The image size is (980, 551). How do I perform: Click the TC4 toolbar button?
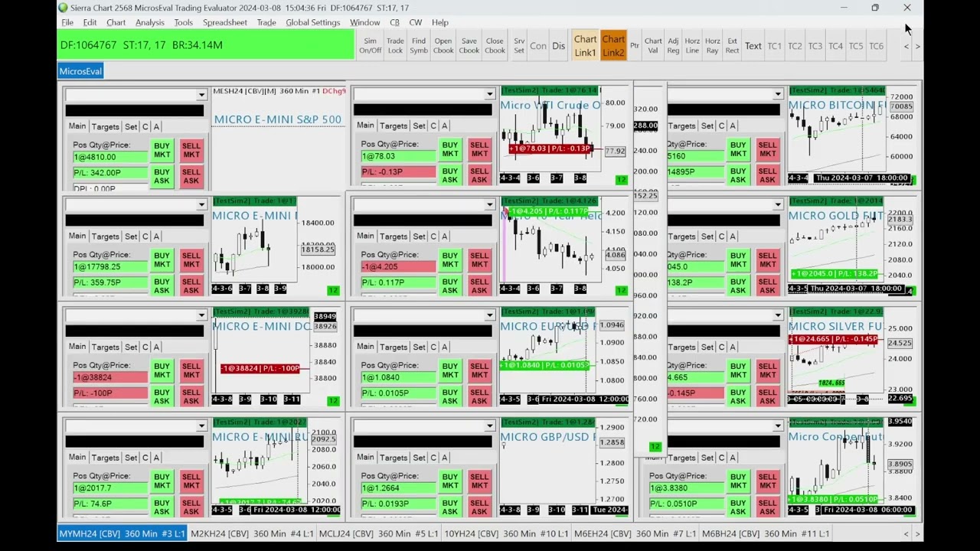pos(835,46)
